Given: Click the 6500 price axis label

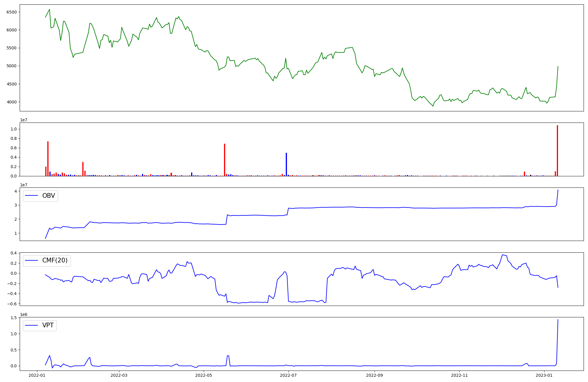Looking at the screenshot, I should [x=11, y=12].
